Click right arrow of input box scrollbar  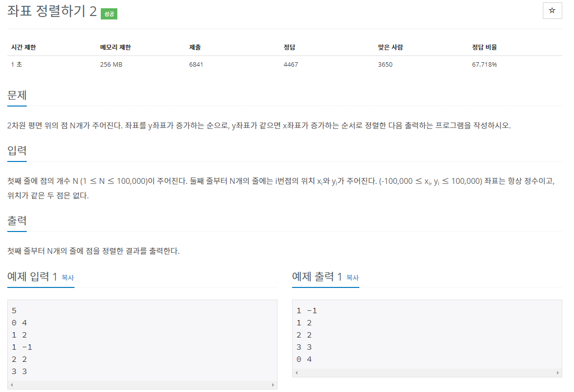[x=273, y=385]
